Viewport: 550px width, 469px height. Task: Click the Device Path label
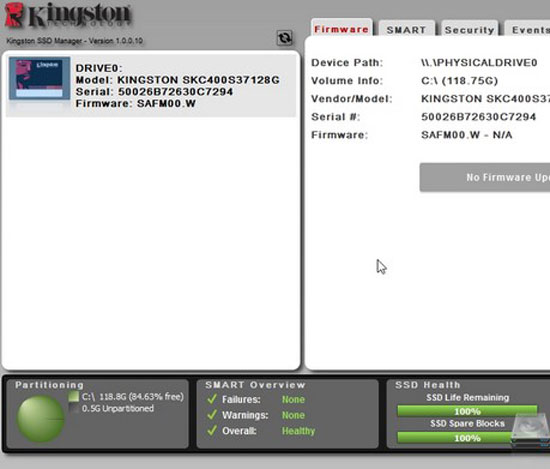pos(347,63)
